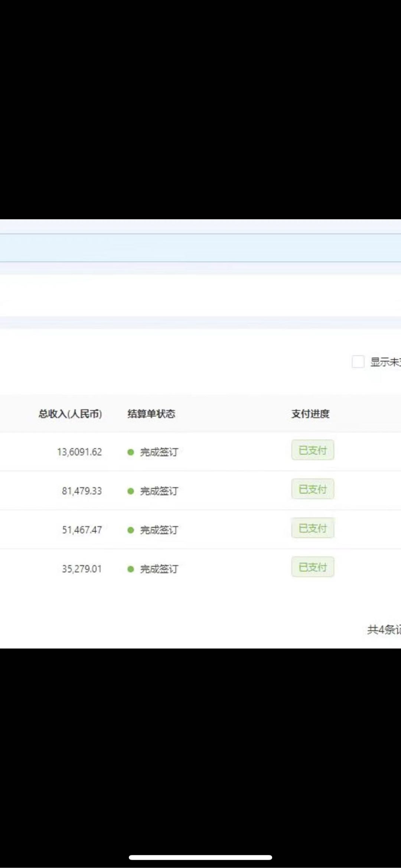Viewport: 401px width, 868px height.
Task: Click the light blue banner bar
Action: click(x=200, y=248)
